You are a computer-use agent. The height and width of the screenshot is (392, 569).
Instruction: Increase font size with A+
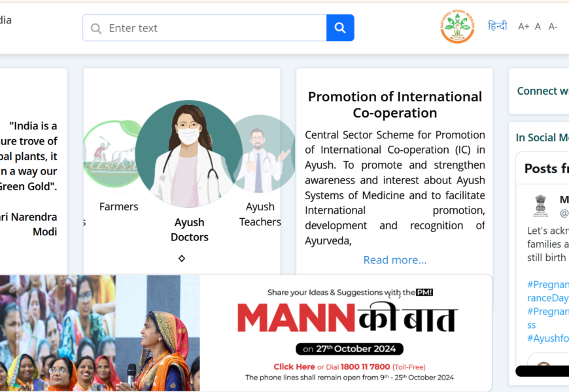(x=523, y=27)
